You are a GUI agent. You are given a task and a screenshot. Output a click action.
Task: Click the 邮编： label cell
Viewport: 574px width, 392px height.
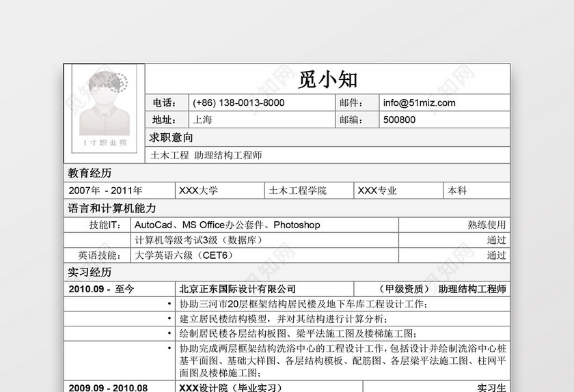357,120
